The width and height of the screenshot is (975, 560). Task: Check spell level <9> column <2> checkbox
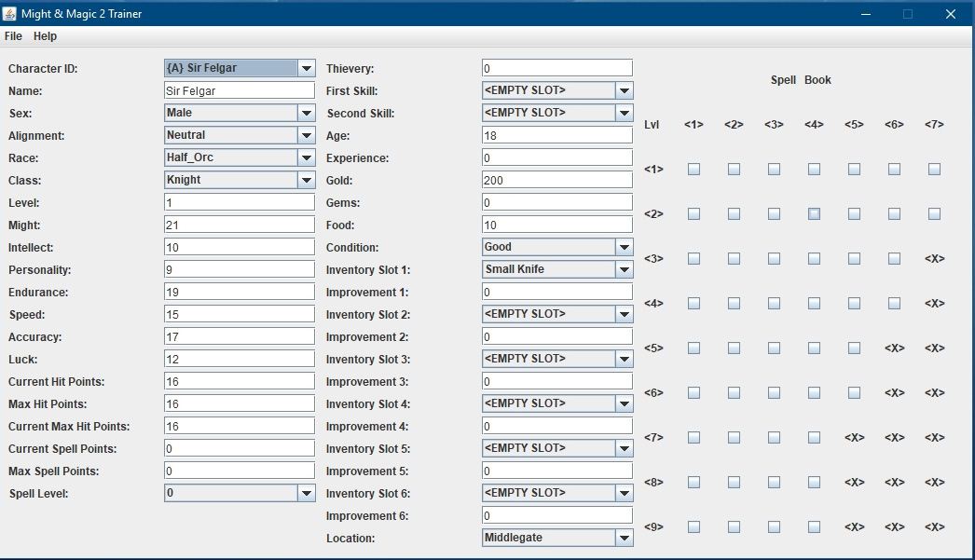[734, 527]
